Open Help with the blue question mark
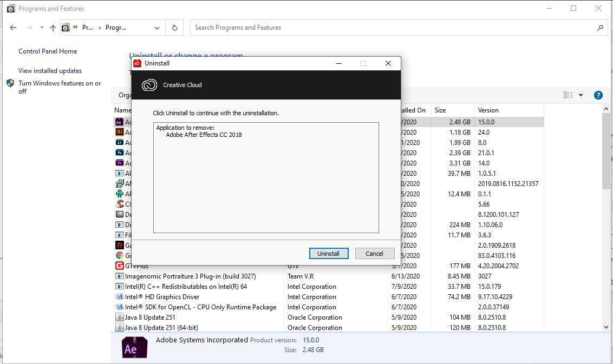This screenshot has width=613, height=364. pyautogui.click(x=598, y=95)
